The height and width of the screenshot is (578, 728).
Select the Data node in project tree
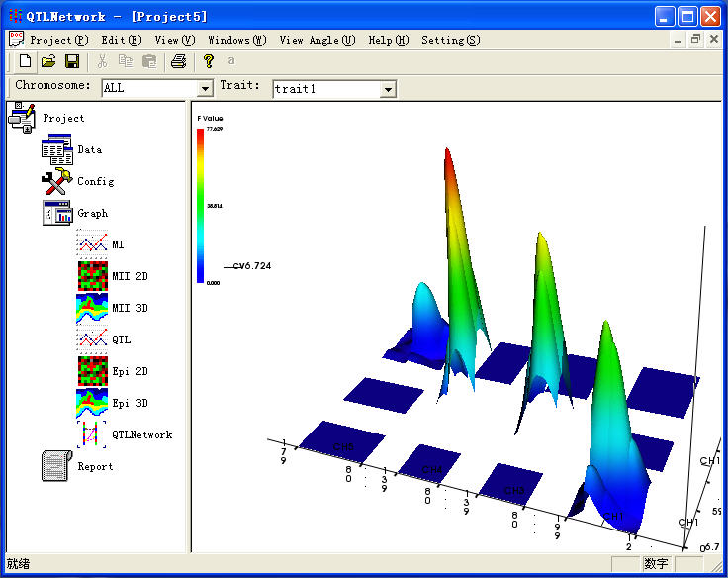click(57, 149)
